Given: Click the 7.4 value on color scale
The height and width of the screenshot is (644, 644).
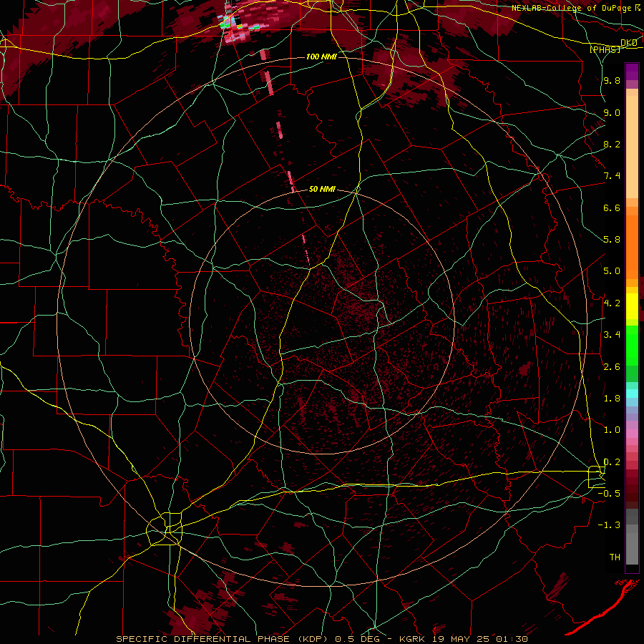Looking at the screenshot, I should click(x=612, y=176).
